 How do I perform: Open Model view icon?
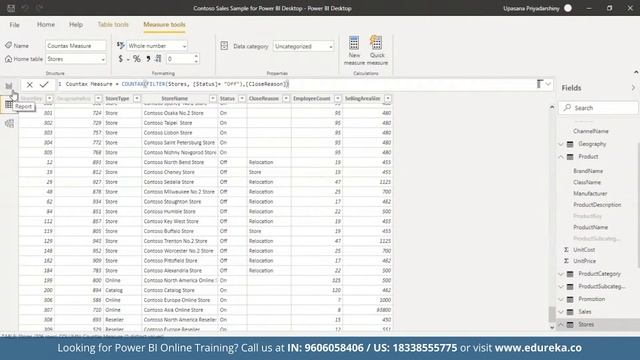click(9, 123)
